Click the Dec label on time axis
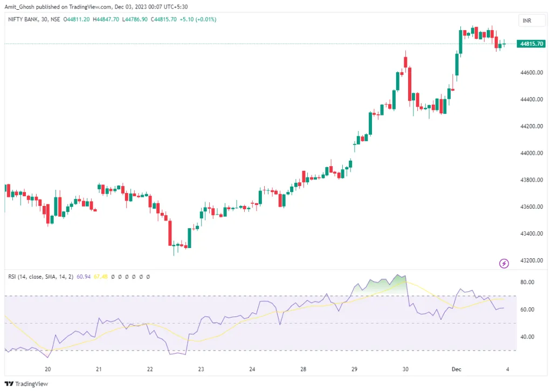Image resolution: width=552 pixels, height=392 pixels. pos(457,369)
